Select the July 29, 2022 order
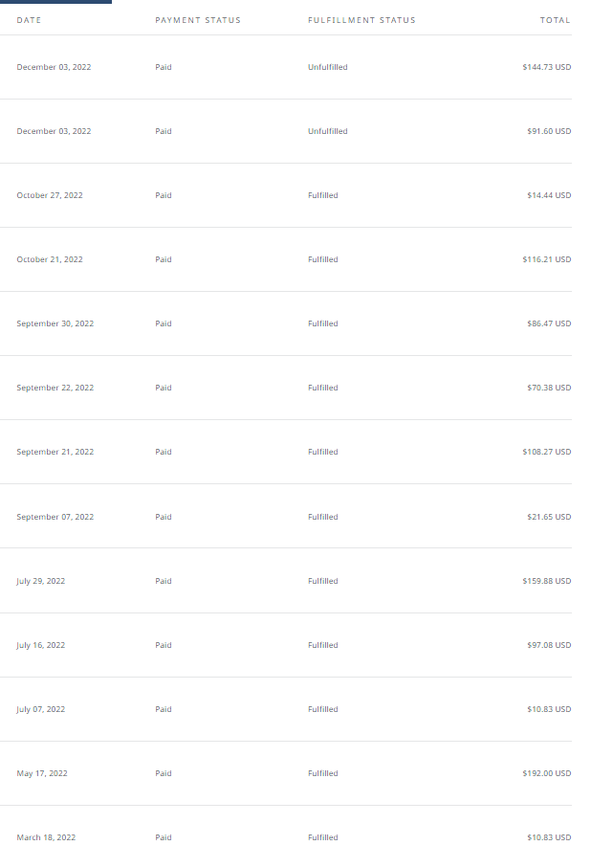 286,581
